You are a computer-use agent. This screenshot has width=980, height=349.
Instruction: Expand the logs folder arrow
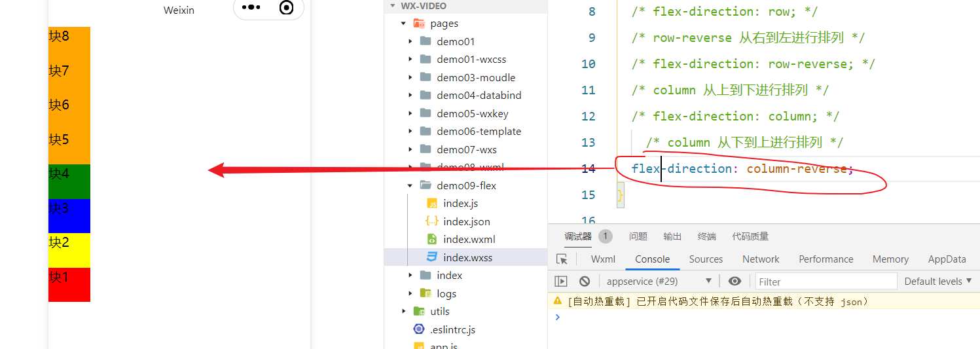click(410, 293)
